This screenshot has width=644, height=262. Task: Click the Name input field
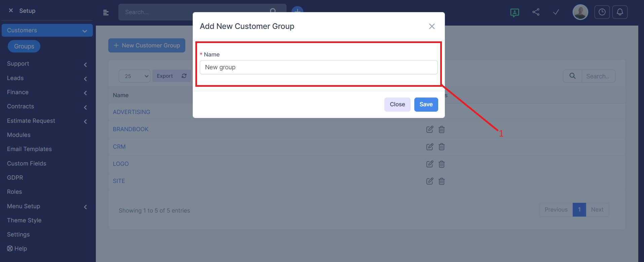pos(318,67)
